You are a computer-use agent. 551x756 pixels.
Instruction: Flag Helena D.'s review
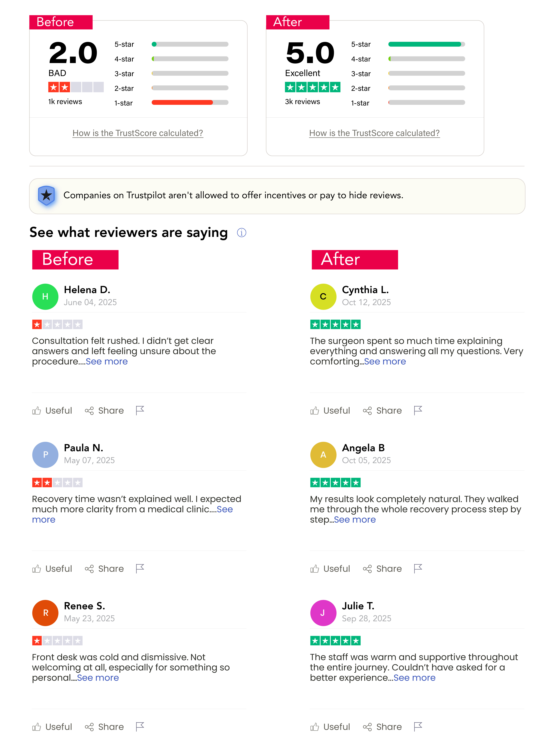point(140,410)
